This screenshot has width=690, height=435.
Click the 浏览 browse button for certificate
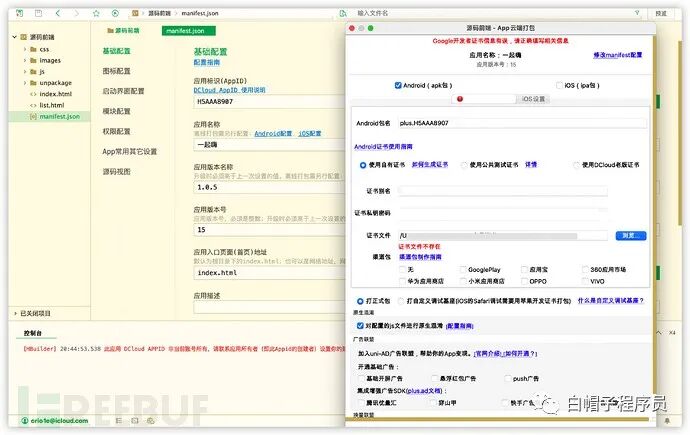631,236
